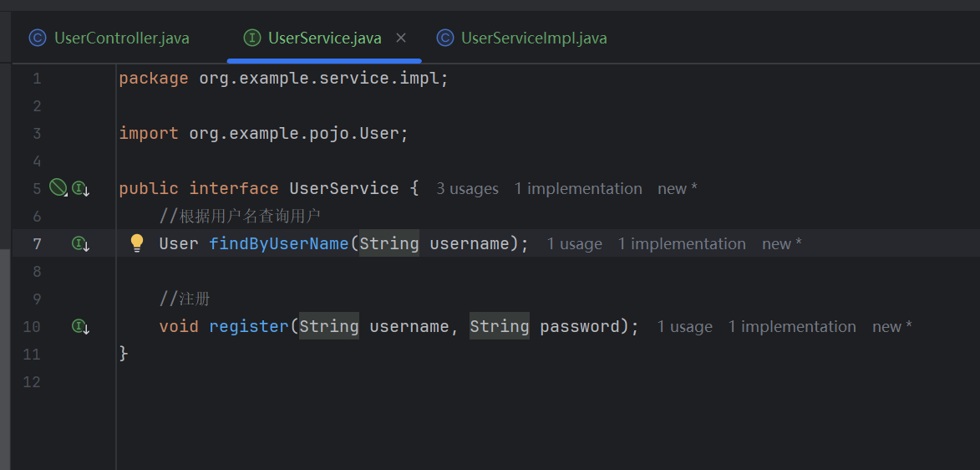Click the 'import' keyword on line 3
This screenshot has width=980, height=470.
coord(149,134)
